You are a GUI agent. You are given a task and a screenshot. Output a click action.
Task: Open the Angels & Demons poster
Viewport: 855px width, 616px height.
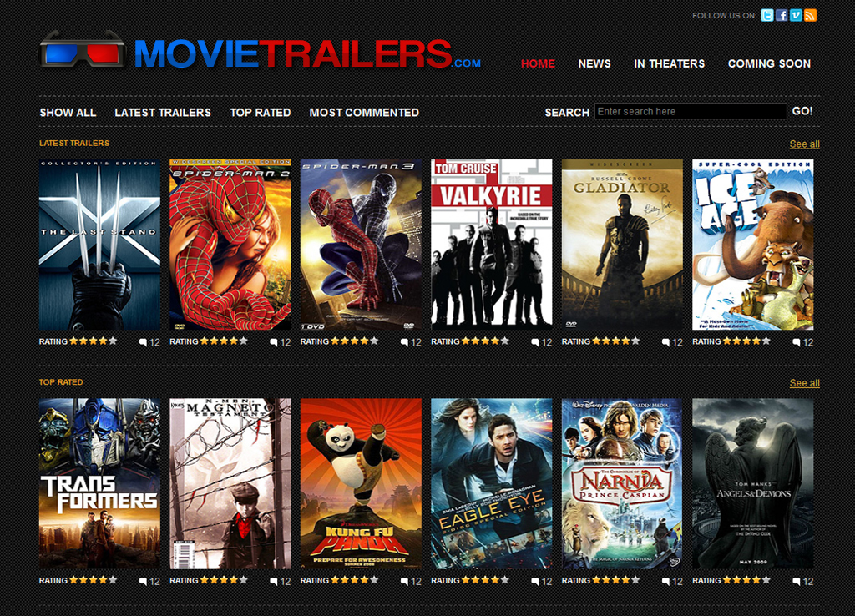point(752,484)
